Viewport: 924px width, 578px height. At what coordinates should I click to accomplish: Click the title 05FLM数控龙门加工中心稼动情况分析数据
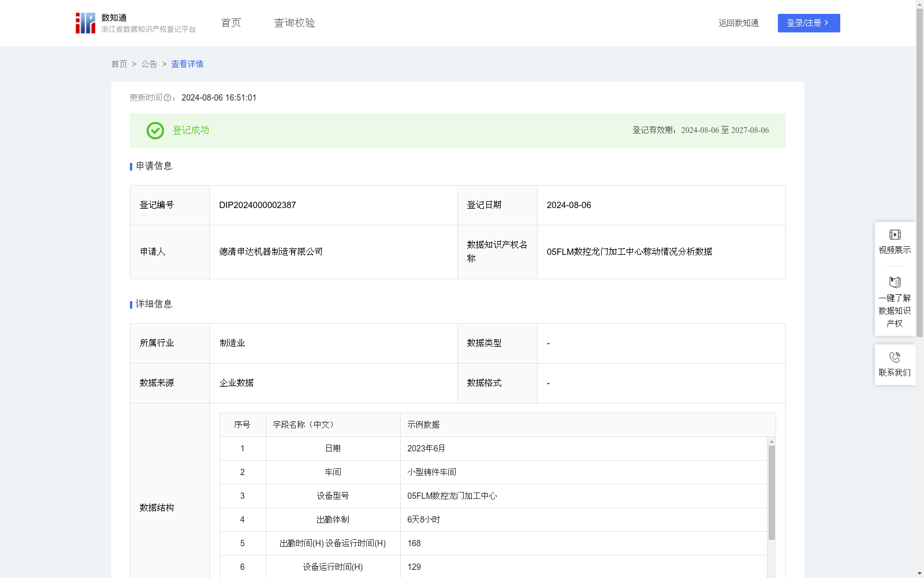(x=629, y=252)
